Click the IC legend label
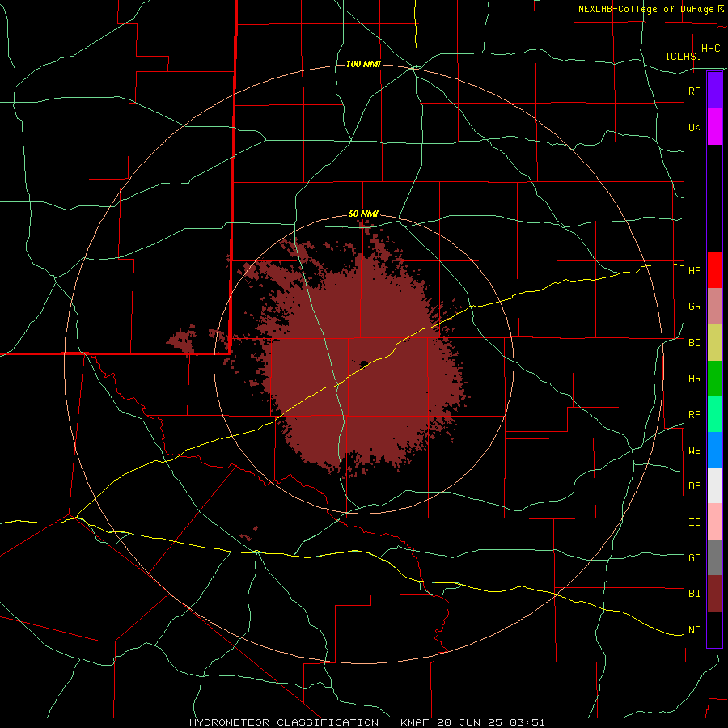This screenshot has height=728, width=728. tap(694, 523)
